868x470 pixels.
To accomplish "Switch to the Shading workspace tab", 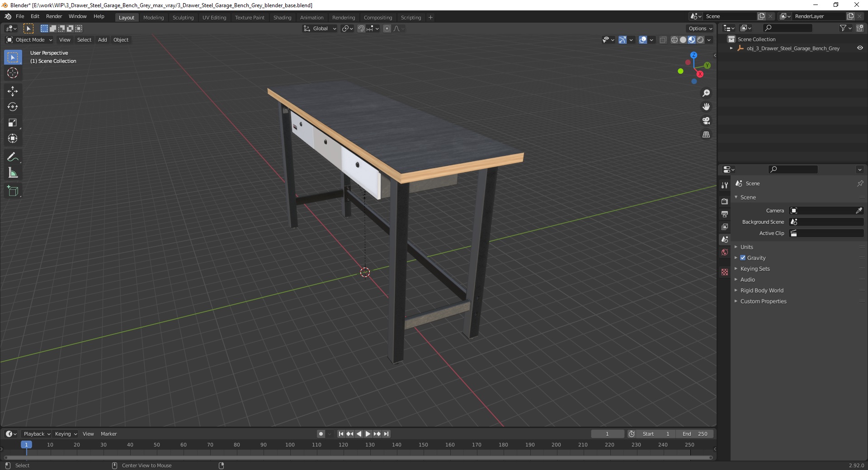I will (x=282, y=18).
